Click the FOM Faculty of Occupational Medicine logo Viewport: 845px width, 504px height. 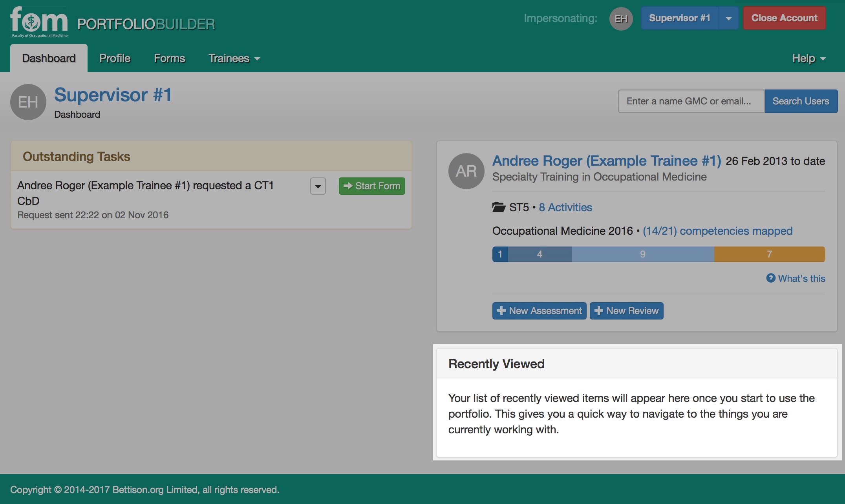click(x=39, y=22)
